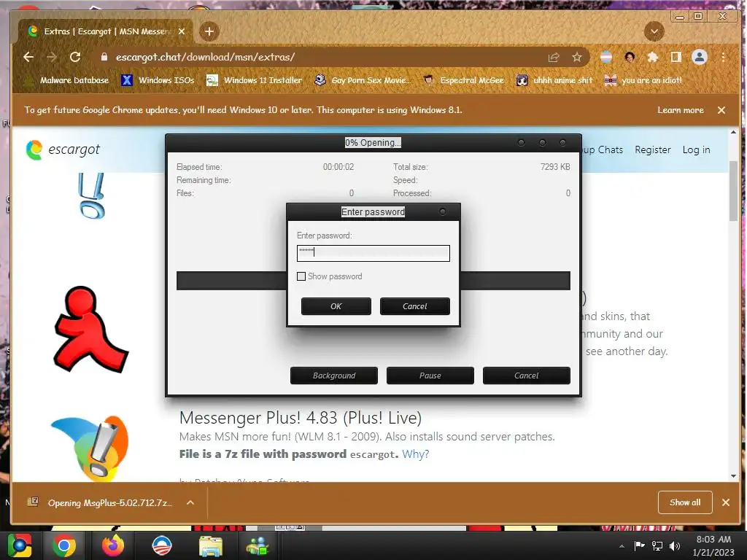
Task: Open the Start button on taskbar
Action: pos(19,545)
